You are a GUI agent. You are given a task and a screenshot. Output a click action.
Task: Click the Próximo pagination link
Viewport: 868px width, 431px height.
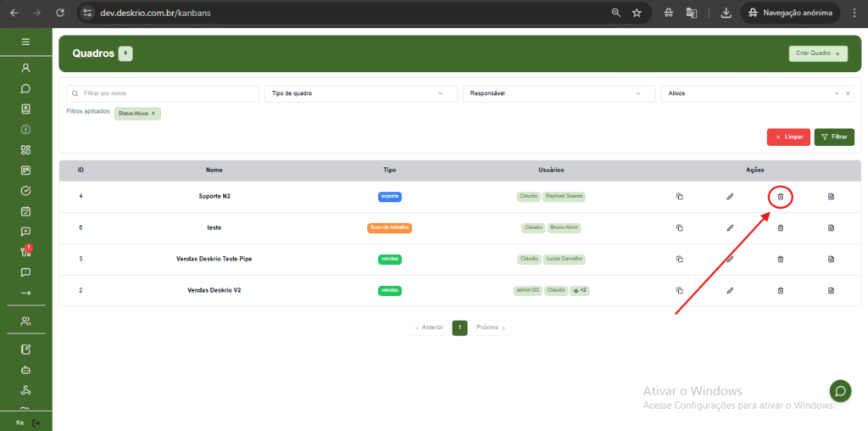(491, 327)
